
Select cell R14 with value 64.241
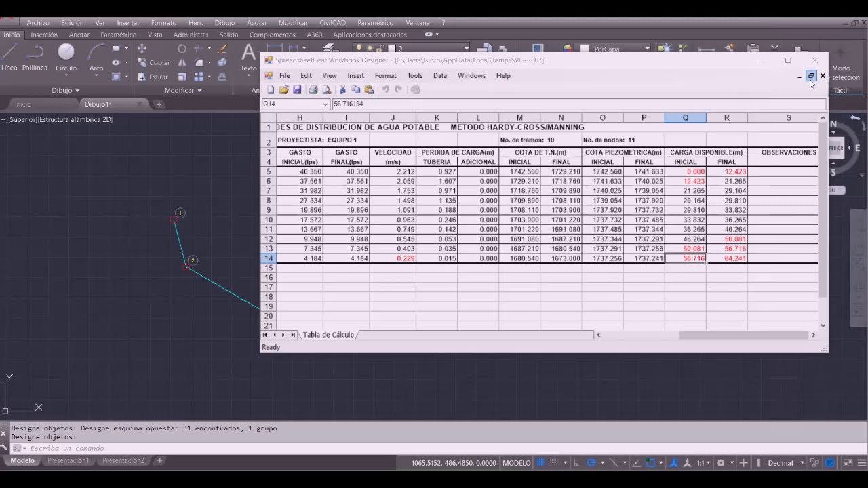click(x=726, y=258)
